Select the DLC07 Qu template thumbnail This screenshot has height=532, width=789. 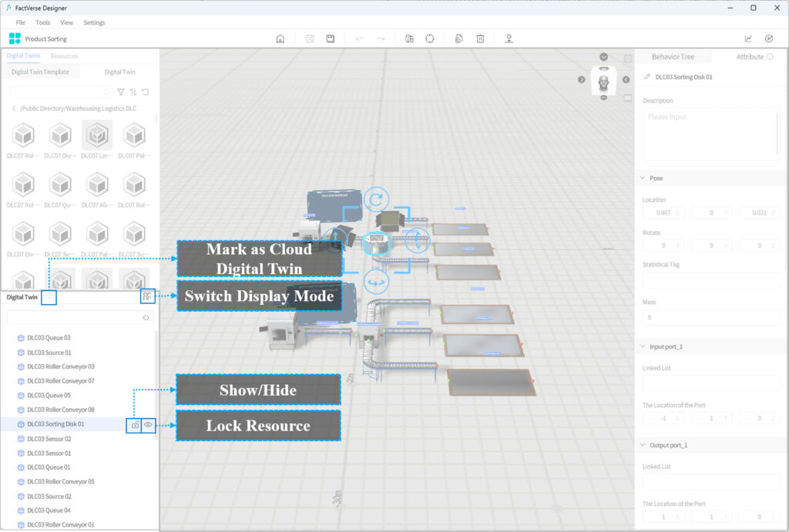(60, 185)
